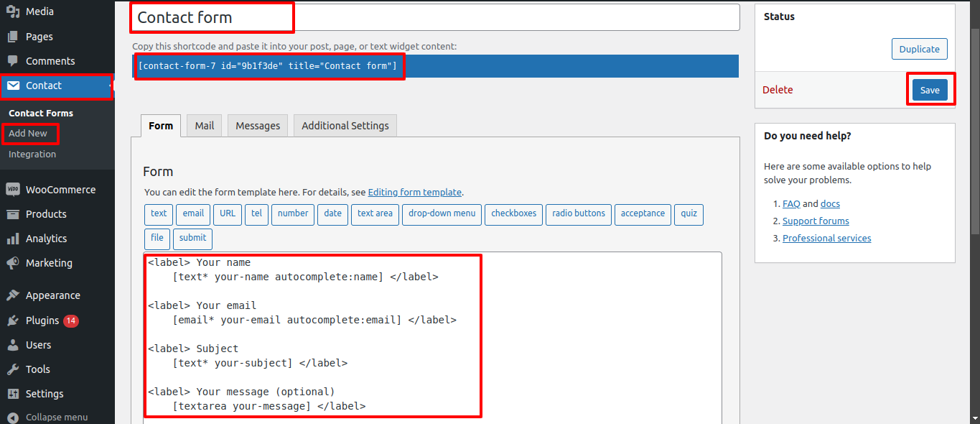
Task: Click the Collapse menu arrow icon
Action: (13, 418)
